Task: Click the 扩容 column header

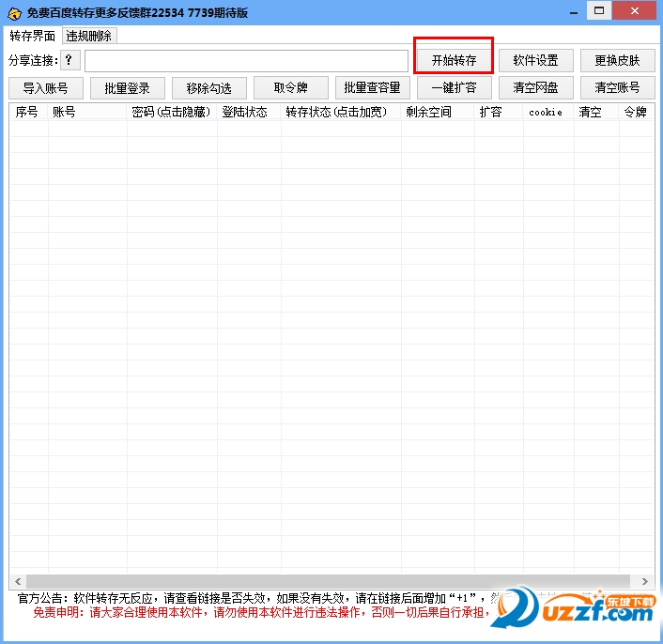Action: 499,112
